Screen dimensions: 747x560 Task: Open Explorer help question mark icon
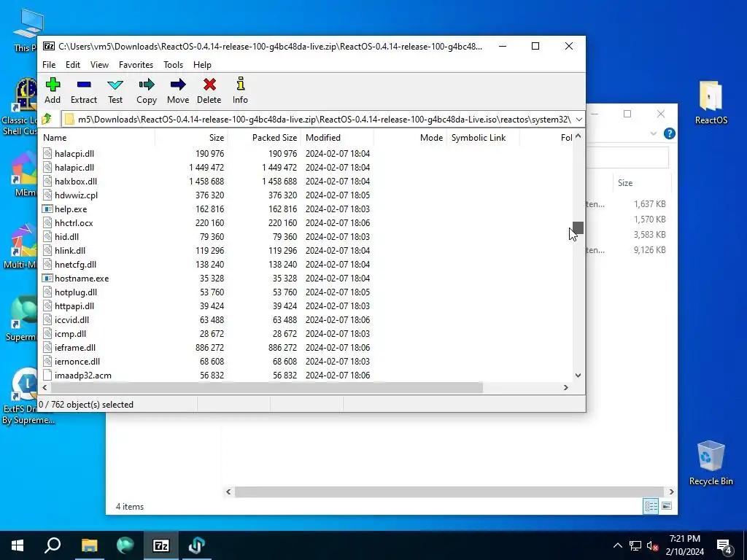[x=669, y=134]
